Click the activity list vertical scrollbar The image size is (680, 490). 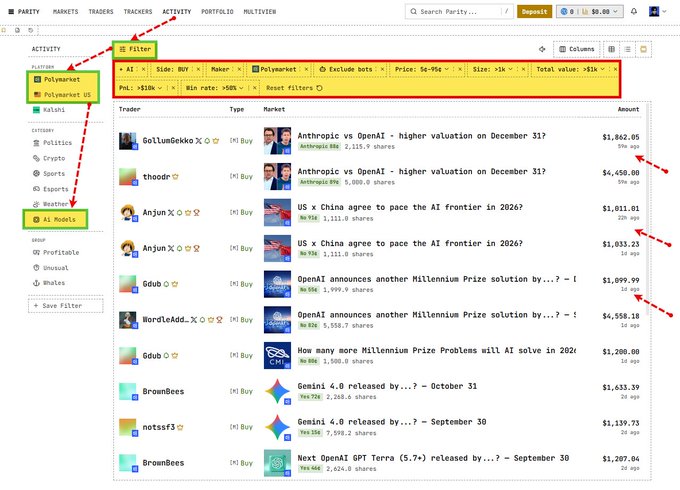(649, 210)
